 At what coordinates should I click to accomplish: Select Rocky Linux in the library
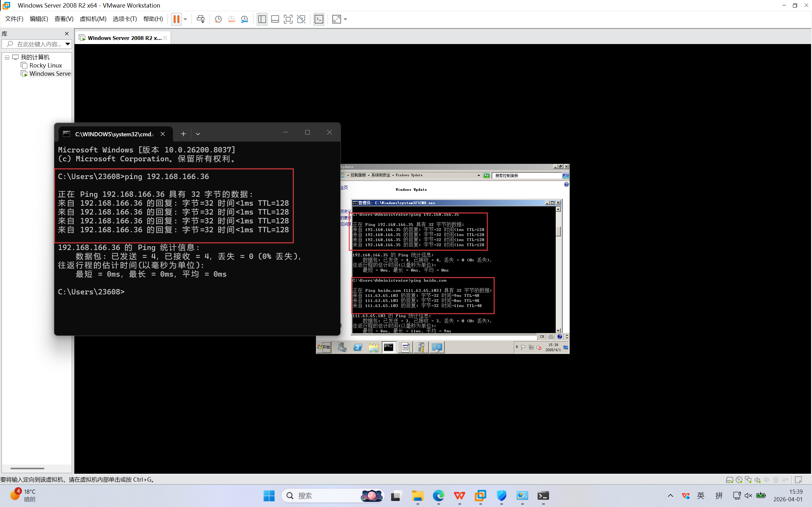pyautogui.click(x=46, y=65)
